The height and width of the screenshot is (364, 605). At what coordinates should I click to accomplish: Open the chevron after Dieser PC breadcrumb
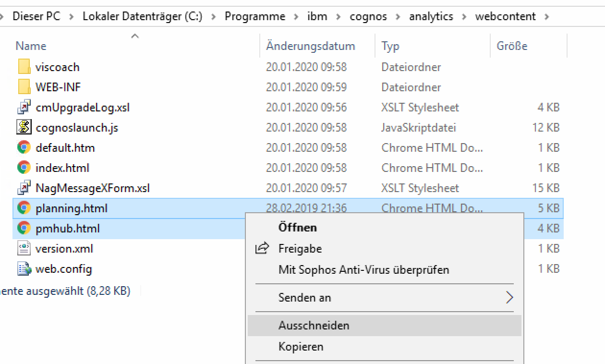tap(72, 16)
